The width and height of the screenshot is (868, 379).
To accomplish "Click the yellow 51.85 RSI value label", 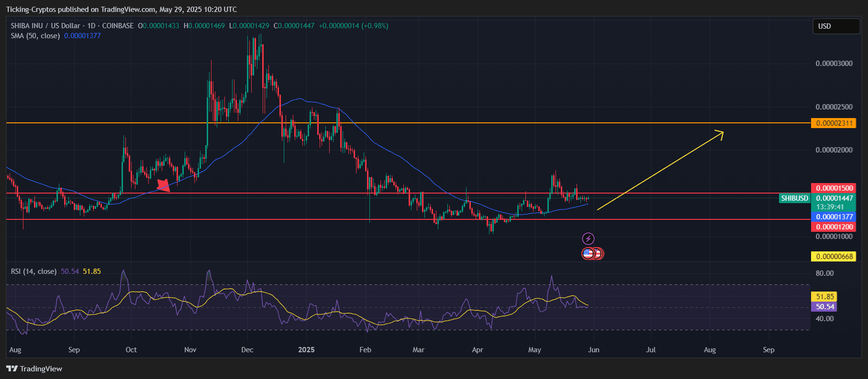I will (x=824, y=297).
